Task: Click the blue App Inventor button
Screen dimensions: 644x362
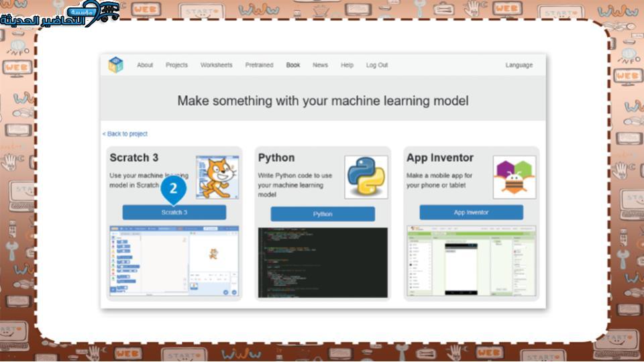Action: [471, 213]
